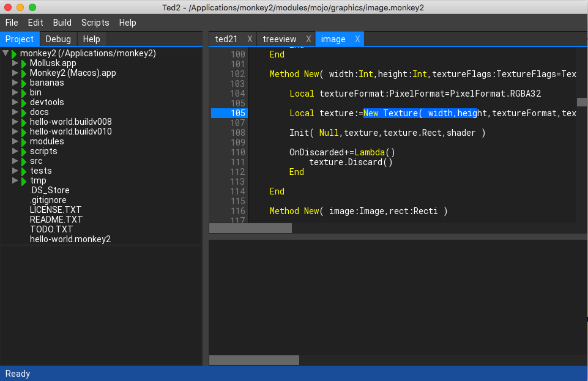This screenshot has height=381, width=588.
Task: Click the green folder icon beside scripts
Action: click(24, 152)
